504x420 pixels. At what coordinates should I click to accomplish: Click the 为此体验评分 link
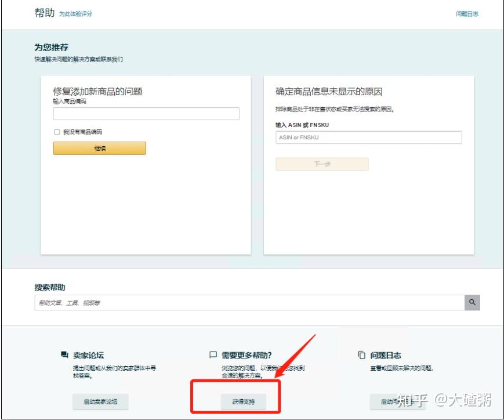tap(75, 14)
